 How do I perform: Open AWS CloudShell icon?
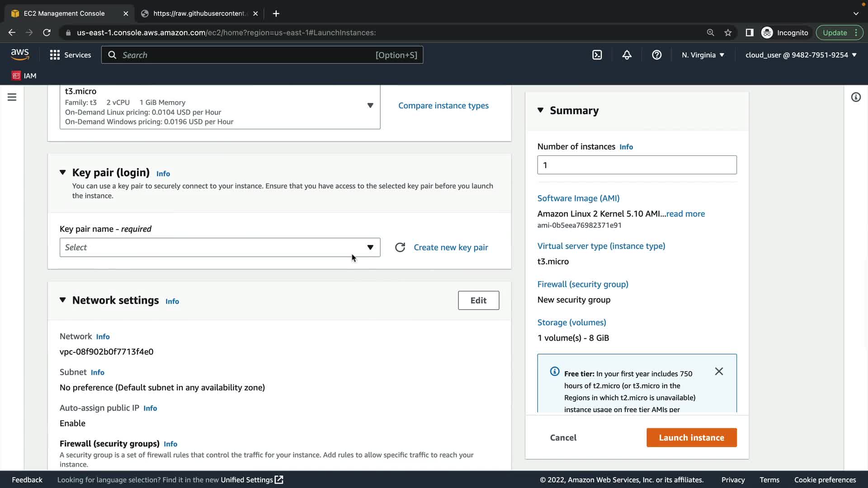[597, 55]
